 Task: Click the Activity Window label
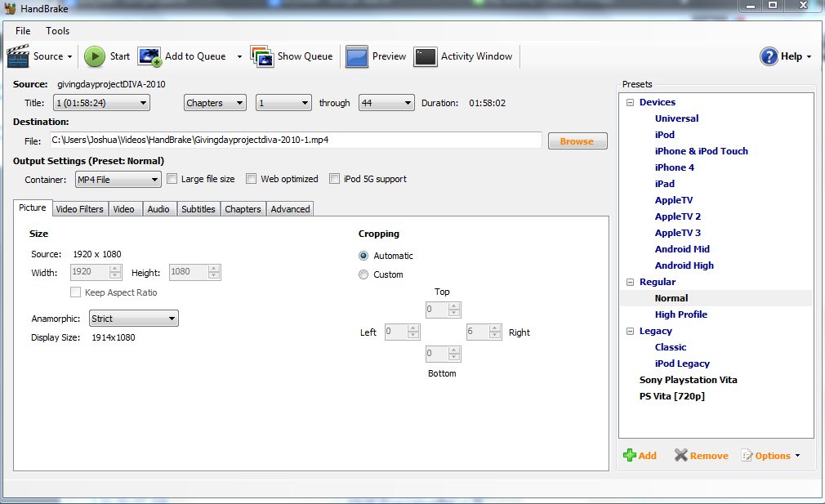476,56
